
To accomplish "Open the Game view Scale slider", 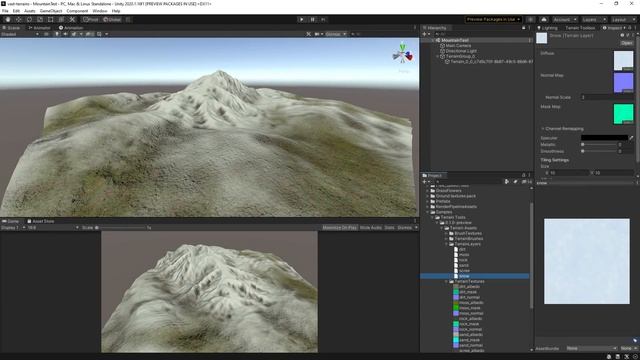I will [x=122, y=227].
